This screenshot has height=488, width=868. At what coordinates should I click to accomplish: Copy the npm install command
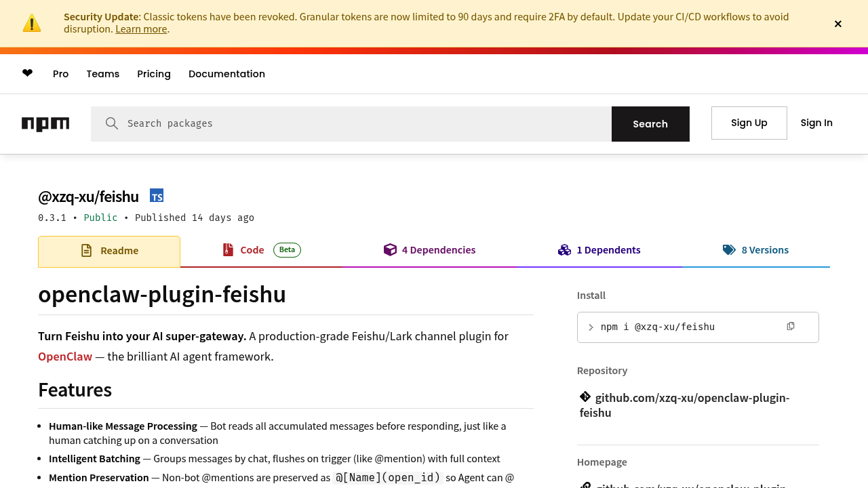click(790, 327)
